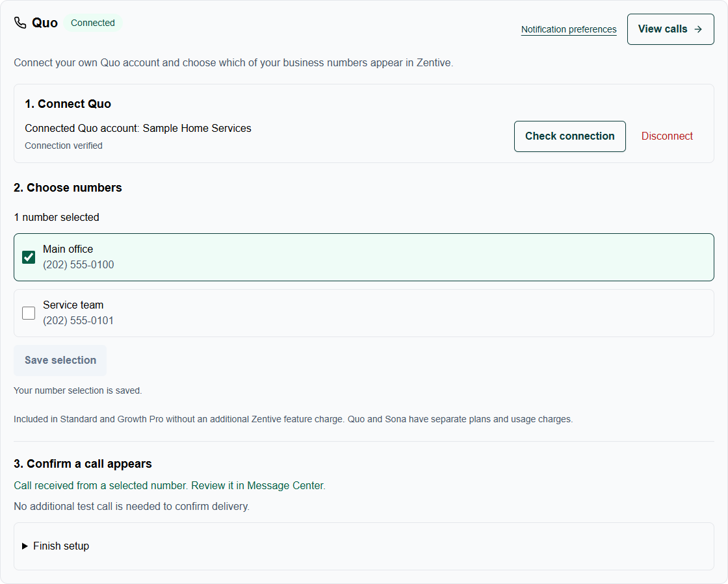Viewport: 728px width, 584px height.
Task: Click 'Call received from a selected number' message
Action: click(170, 486)
